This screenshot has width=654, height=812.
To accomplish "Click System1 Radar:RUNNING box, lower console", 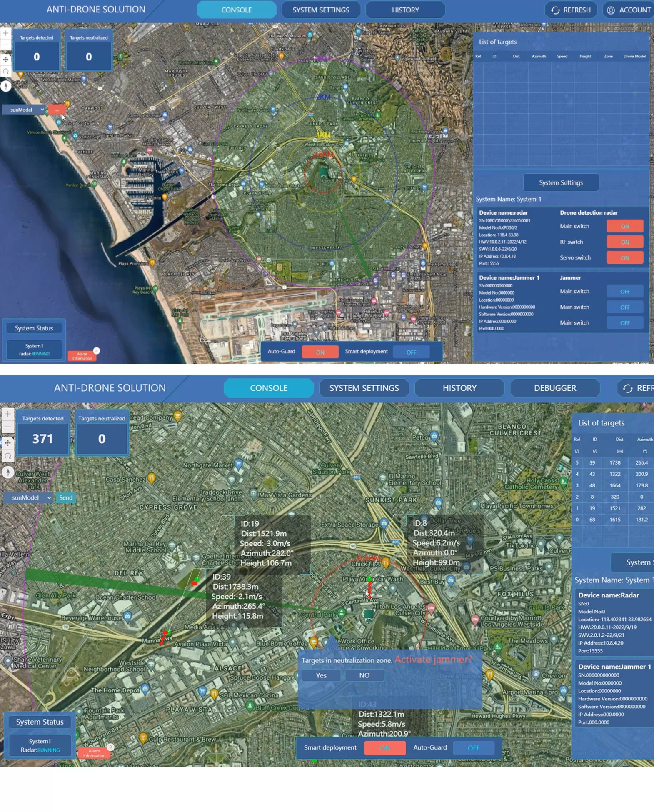I will [x=40, y=745].
